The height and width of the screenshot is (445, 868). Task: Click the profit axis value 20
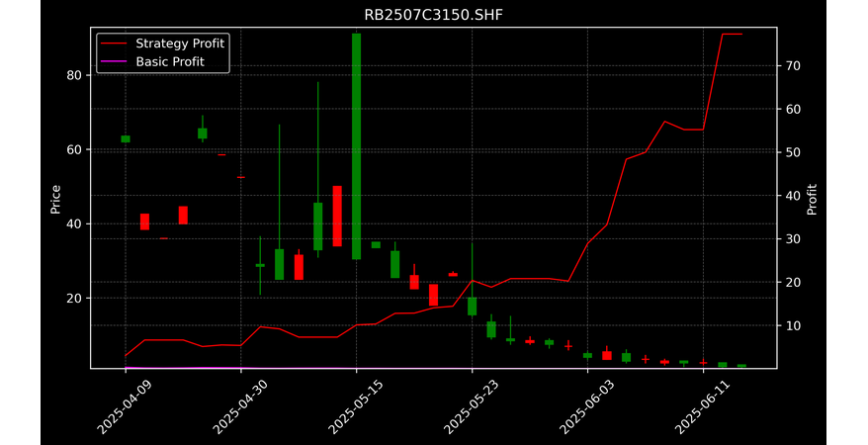coord(792,282)
